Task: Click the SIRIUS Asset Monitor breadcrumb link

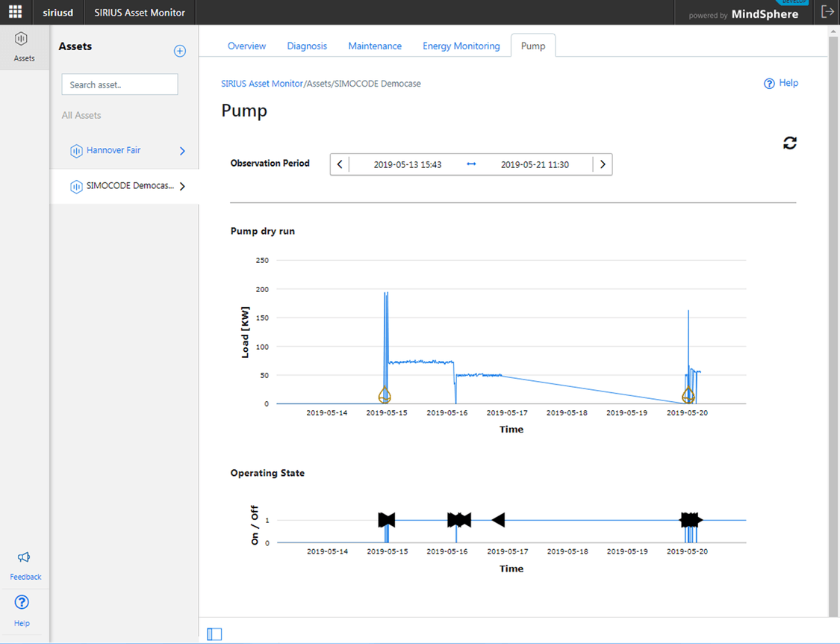Action: (262, 84)
